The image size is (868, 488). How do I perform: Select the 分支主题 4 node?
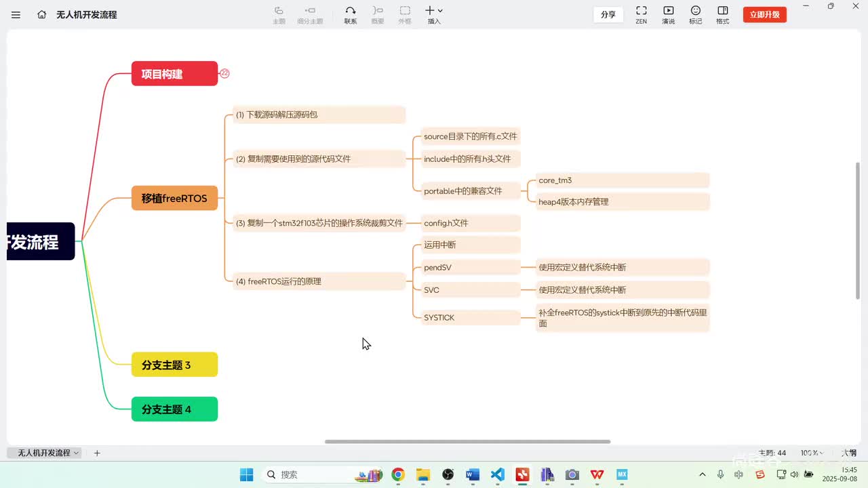point(174,409)
